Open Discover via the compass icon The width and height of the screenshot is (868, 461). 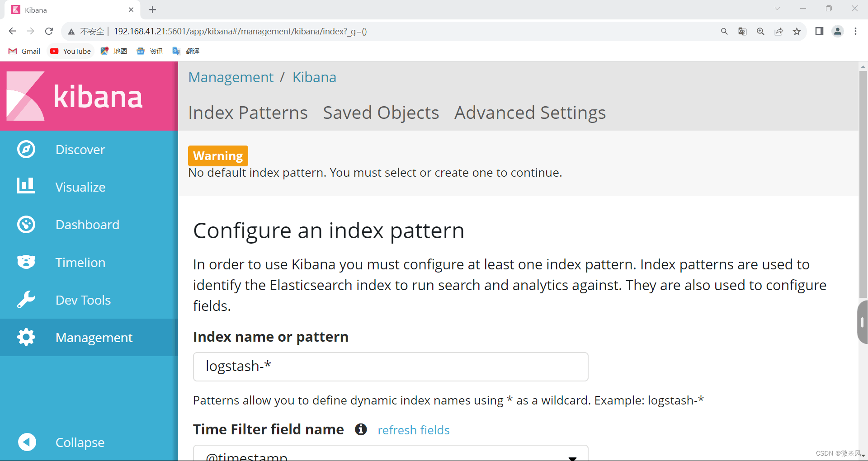pyautogui.click(x=26, y=150)
